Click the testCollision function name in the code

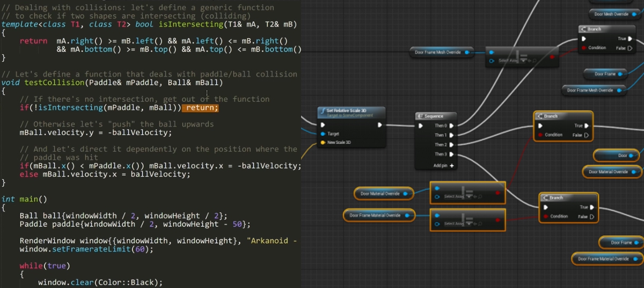[55, 83]
